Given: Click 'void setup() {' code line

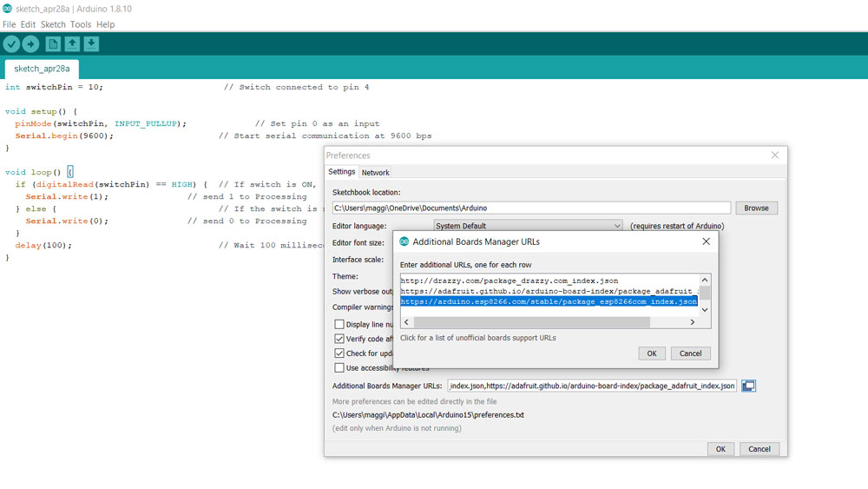Looking at the screenshot, I should click(x=41, y=111).
